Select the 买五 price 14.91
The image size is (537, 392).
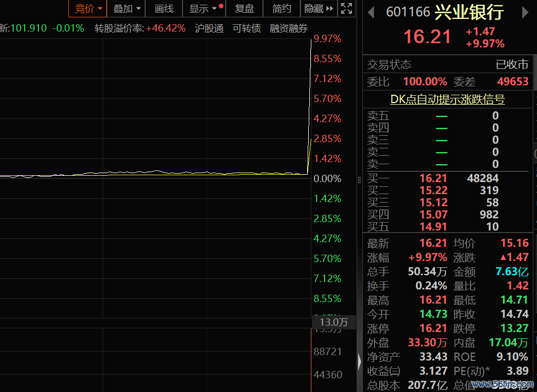(433, 226)
